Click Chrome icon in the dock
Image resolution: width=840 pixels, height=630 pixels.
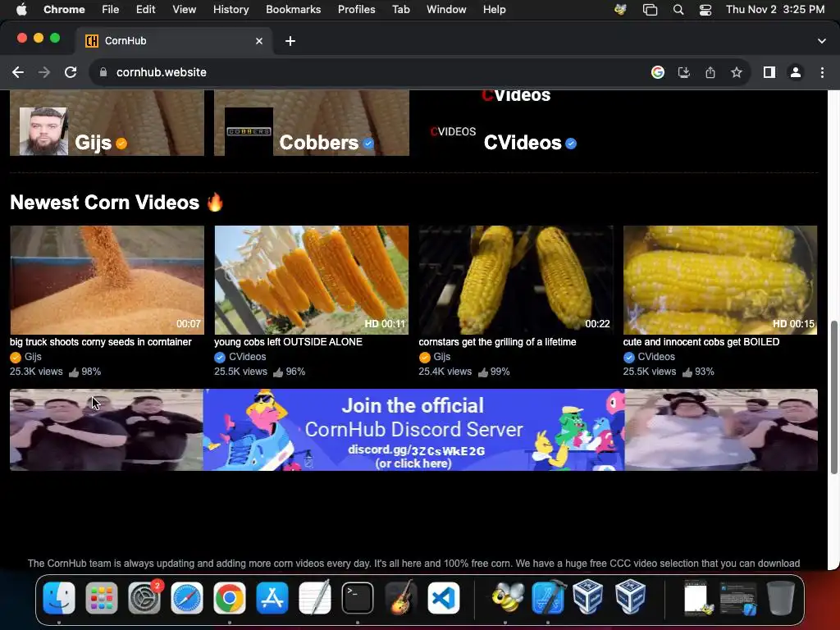coord(230,598)
